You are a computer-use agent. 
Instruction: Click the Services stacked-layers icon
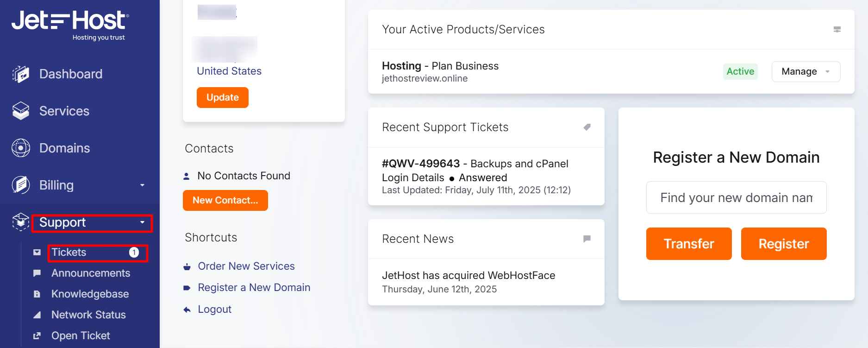coord(21,111)
